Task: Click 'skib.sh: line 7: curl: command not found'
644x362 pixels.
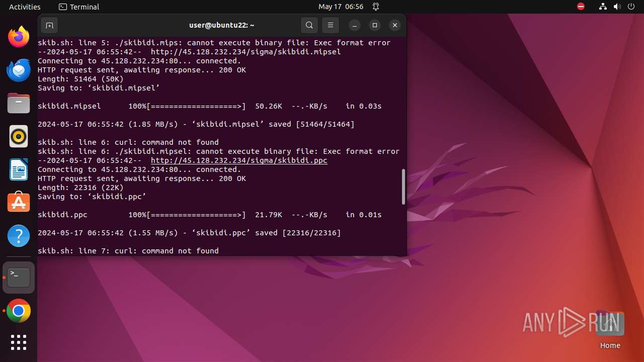Action: 128,251
